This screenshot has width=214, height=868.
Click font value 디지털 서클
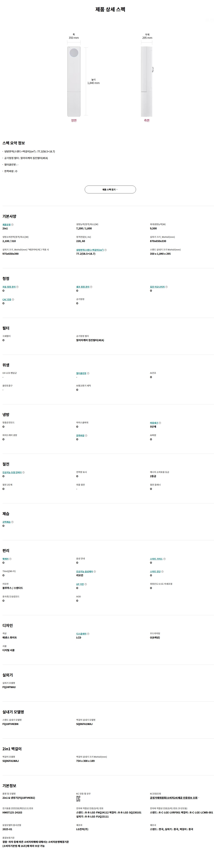[8, 650]
